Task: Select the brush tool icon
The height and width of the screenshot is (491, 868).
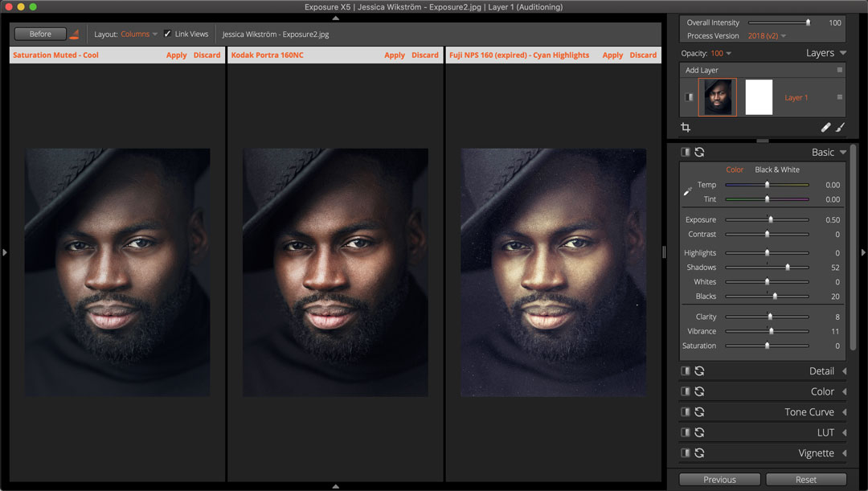Action: 840,127
